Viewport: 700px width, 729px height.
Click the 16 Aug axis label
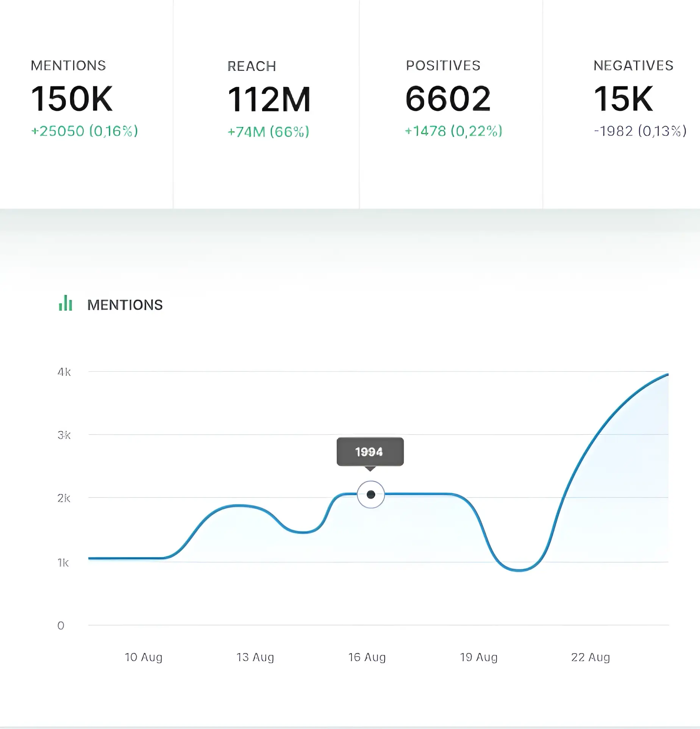pos(367,657)
